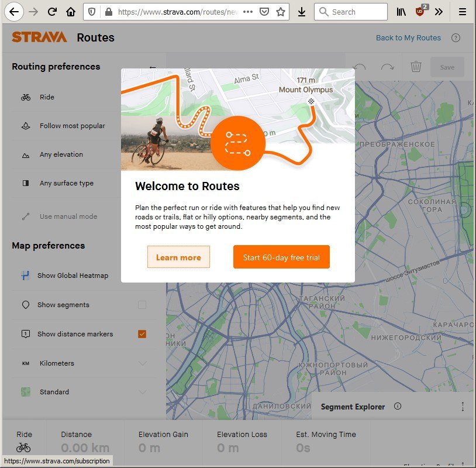The height and width of the screenshot is (468, 476).
Task: Click the Learn more button
Action: click(178, 257)
